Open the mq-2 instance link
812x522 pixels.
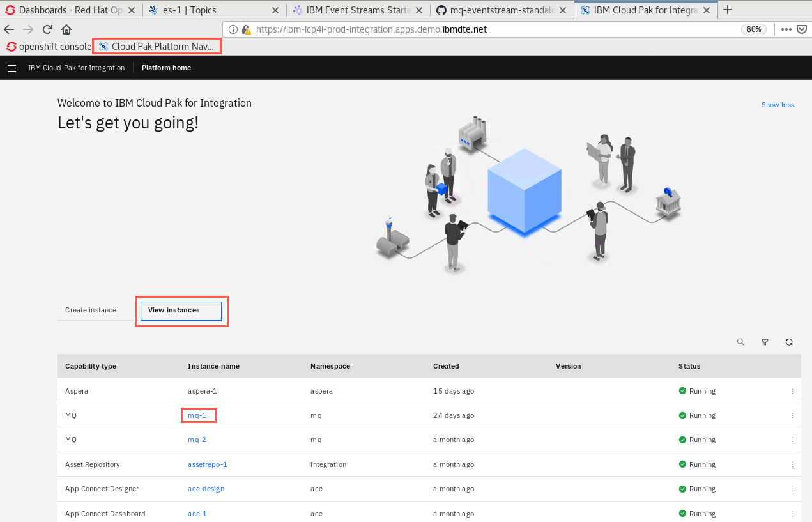pos(197,440)
